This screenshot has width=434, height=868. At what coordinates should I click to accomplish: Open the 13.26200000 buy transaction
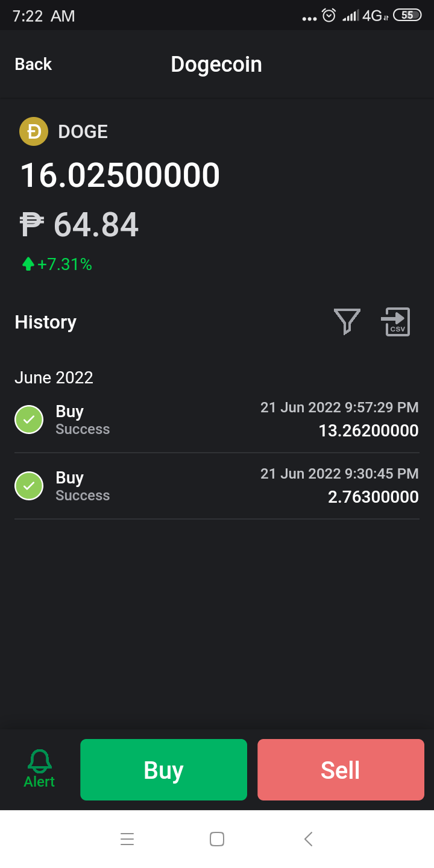(217, 420)
